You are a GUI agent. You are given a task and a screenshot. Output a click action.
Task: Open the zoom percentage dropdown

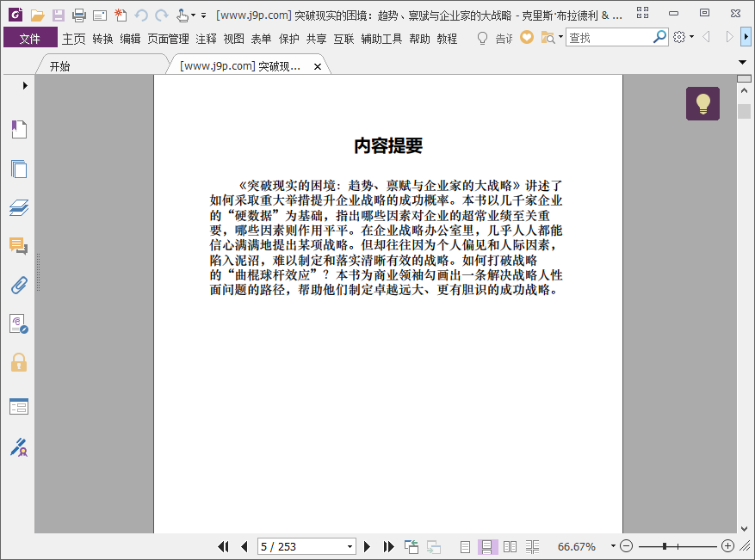613,546
